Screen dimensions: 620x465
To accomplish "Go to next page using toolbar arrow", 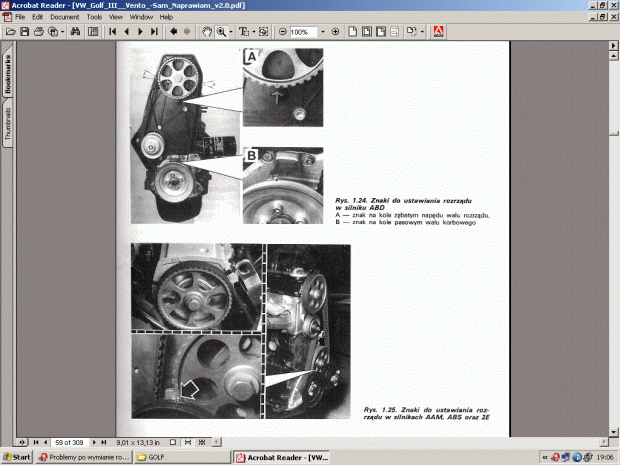I will point(140,32).
